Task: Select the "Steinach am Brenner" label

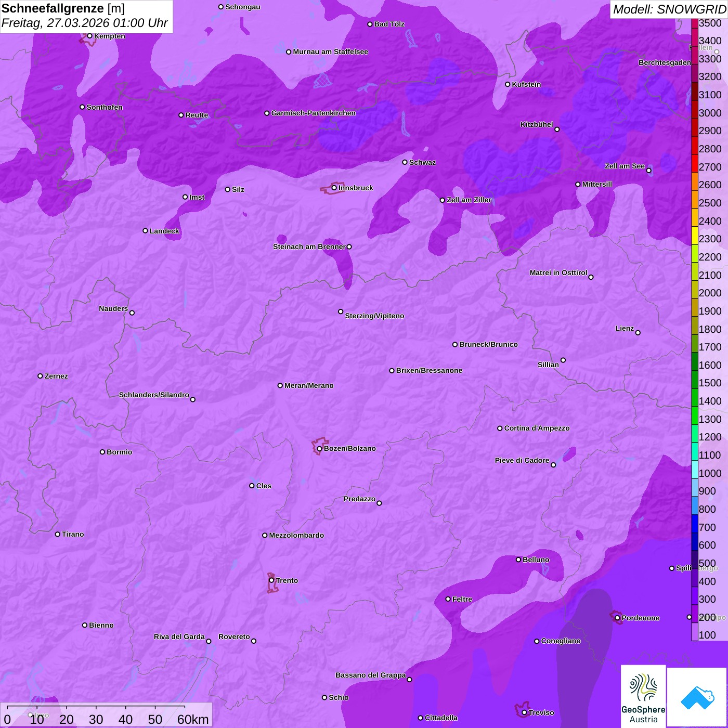Action: [x=309, y=246]
